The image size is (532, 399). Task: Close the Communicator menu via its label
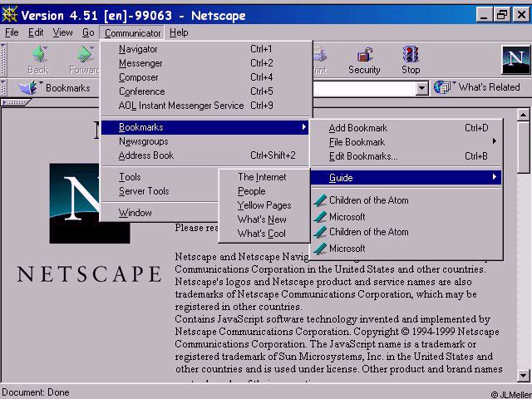(132, 33)
